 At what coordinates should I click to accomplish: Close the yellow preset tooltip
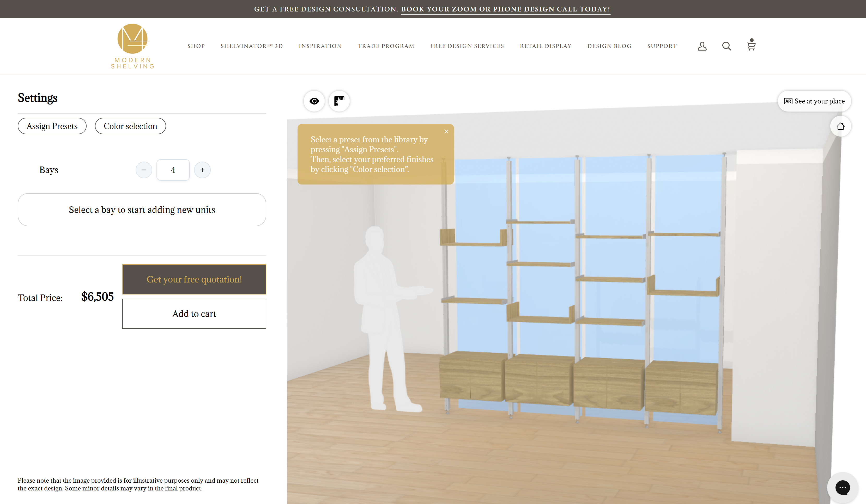click(446, 132)
